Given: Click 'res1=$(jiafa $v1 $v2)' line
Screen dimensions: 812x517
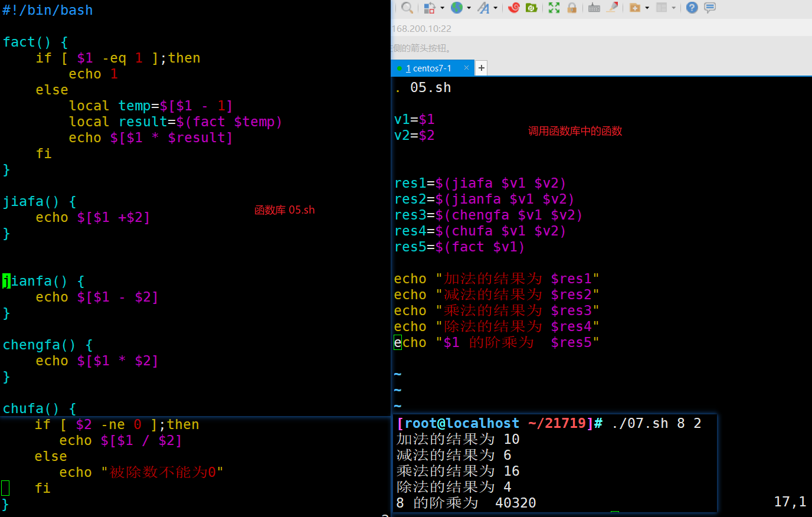Looking at the screenshot, I should click(x=480, y=183).
